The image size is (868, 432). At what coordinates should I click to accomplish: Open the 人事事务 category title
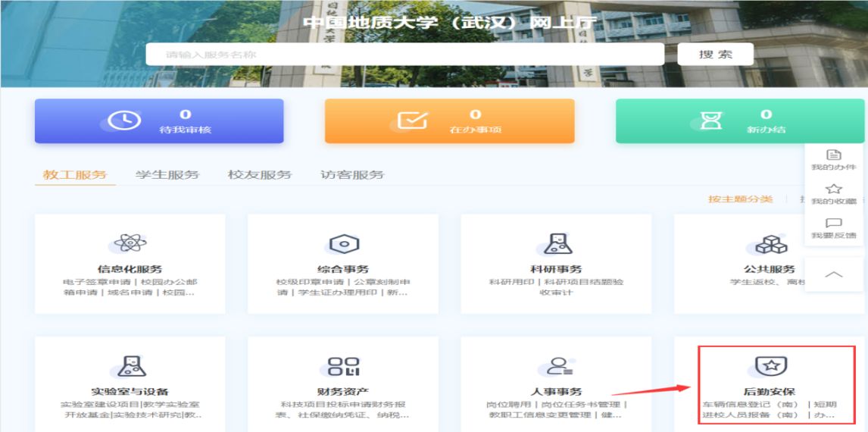pyautogui.click(x=557, y=392)
